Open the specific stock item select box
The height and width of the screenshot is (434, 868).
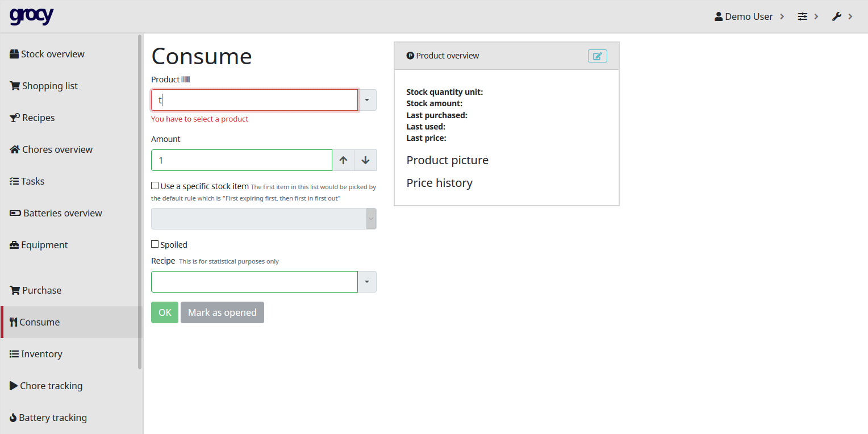coord(263,219)
